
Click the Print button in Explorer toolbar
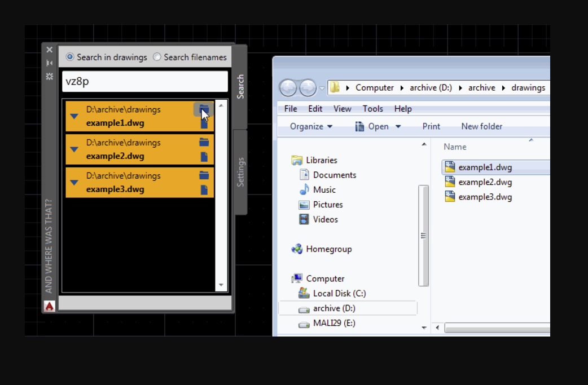(431, 127)
